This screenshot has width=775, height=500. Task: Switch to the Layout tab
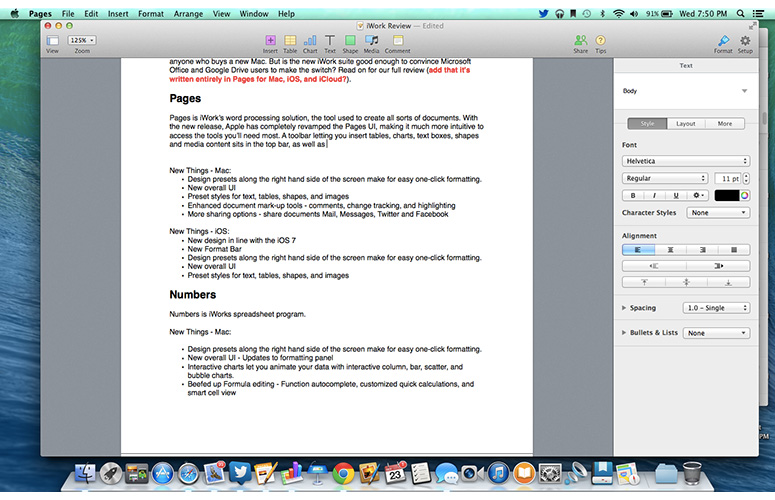pyautogui.click(x=686, y=124)
